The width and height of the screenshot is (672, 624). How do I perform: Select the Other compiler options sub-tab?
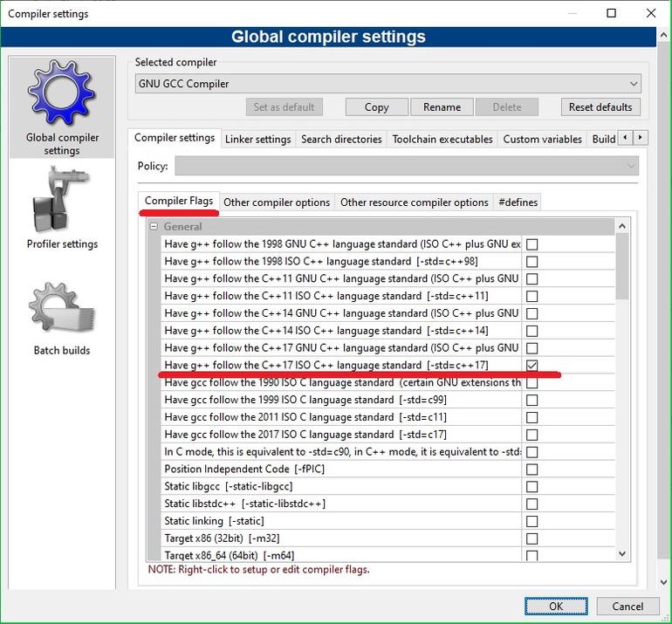tap(277, 202)
